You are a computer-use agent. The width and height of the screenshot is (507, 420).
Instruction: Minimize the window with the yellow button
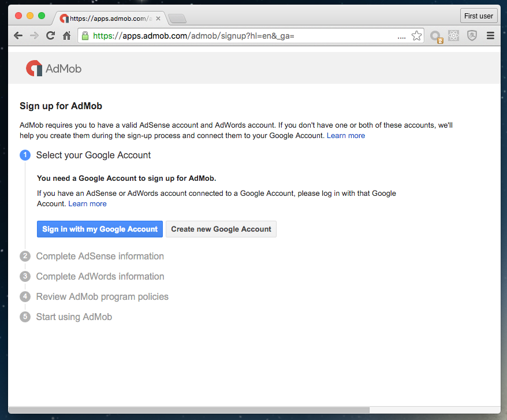(30, 16)
